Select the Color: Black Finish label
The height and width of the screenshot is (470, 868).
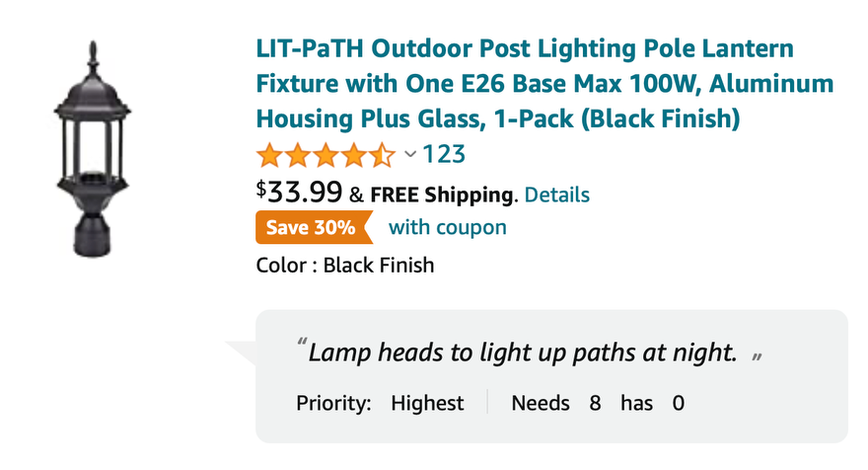[x=345, y=265]
